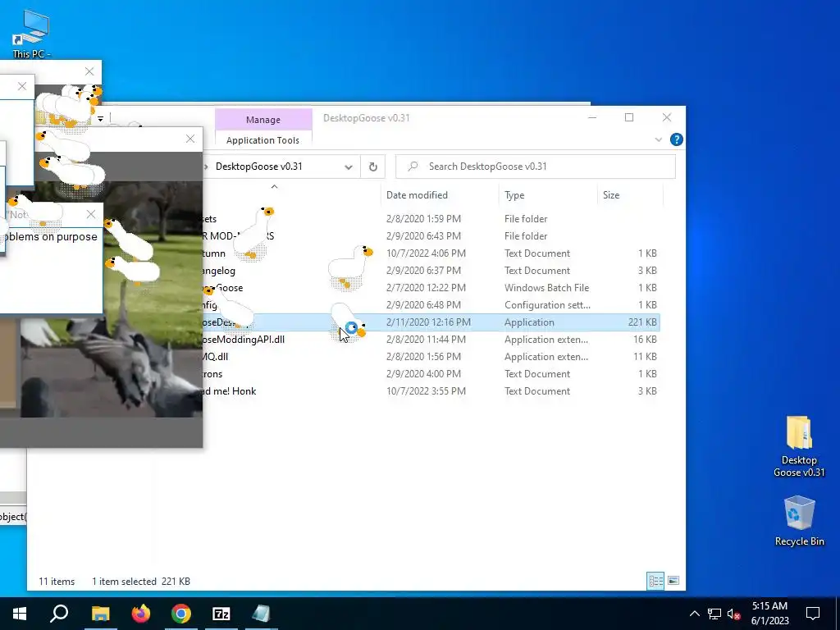
Task: Expand the Explorer ribbon chevron
Action: coord(659,139)
